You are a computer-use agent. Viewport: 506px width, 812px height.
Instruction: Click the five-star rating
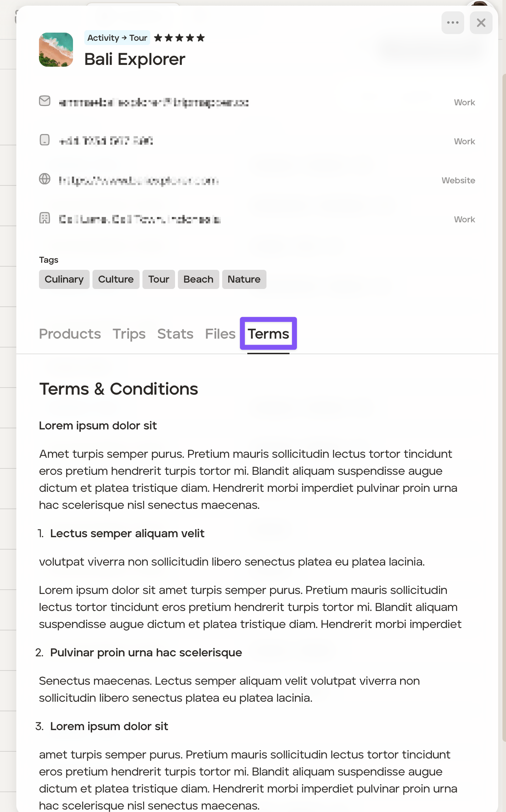click(x=179, y=38)
